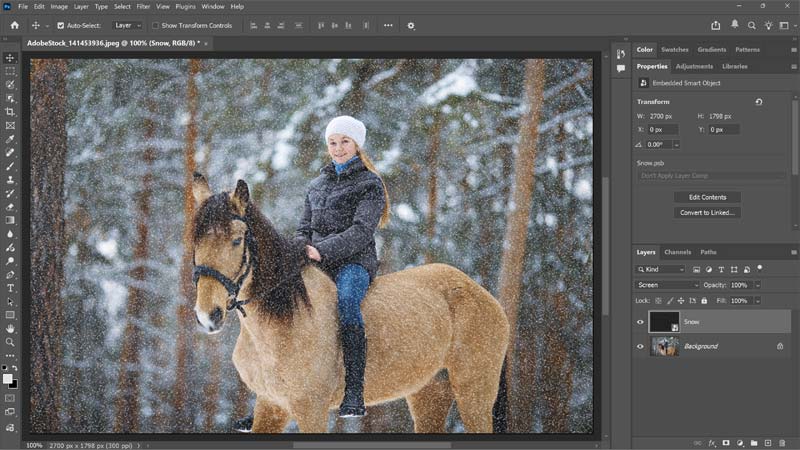Enable Show Transform Controls checkbox
The width and height of the screenshot is (800, 450).
tap(156, 25)
